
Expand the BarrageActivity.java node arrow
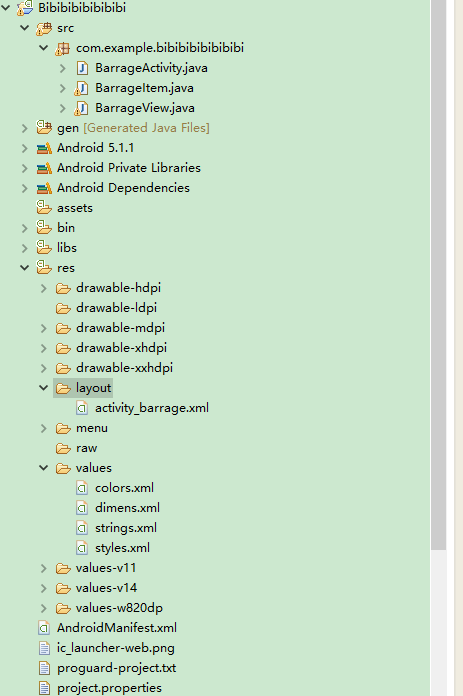coord(63,68)
